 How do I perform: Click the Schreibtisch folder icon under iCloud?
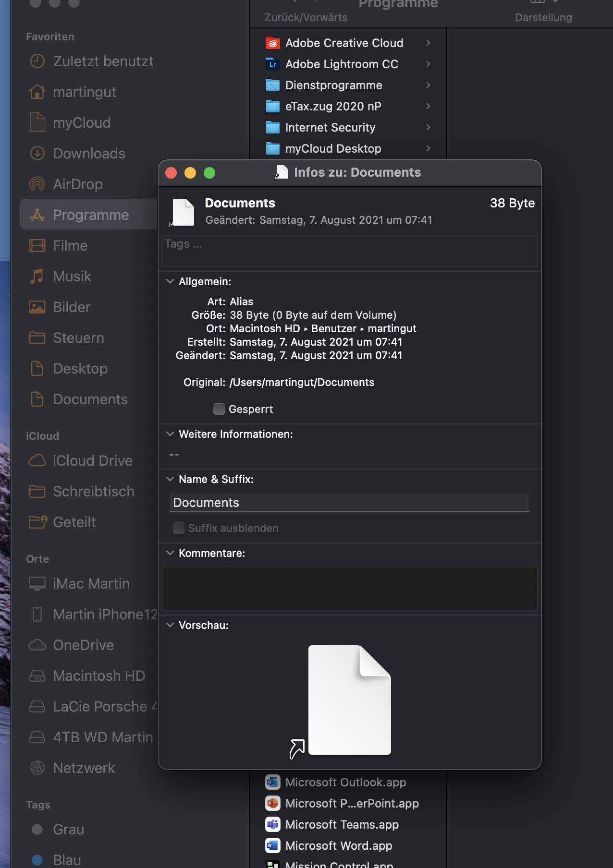coord(37,491)
